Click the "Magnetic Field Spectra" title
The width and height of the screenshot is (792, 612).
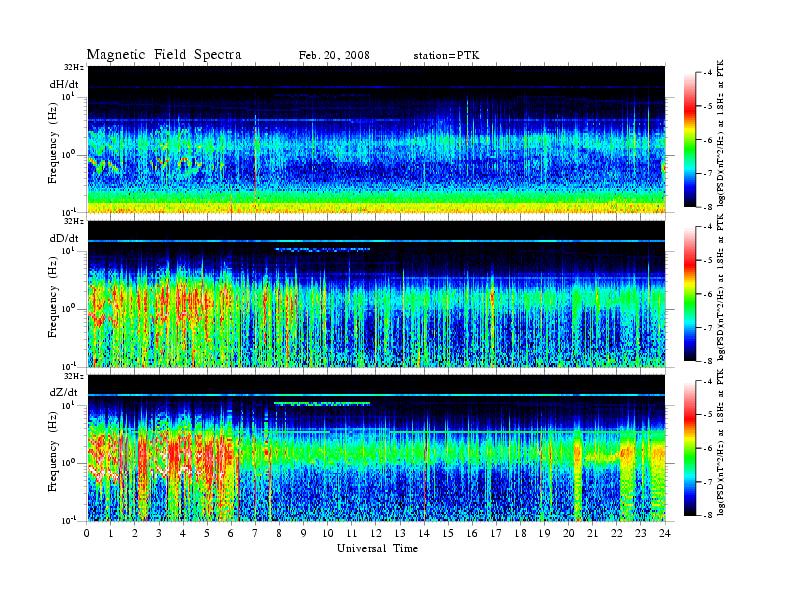pyautogui.click(x=164, y=55)
